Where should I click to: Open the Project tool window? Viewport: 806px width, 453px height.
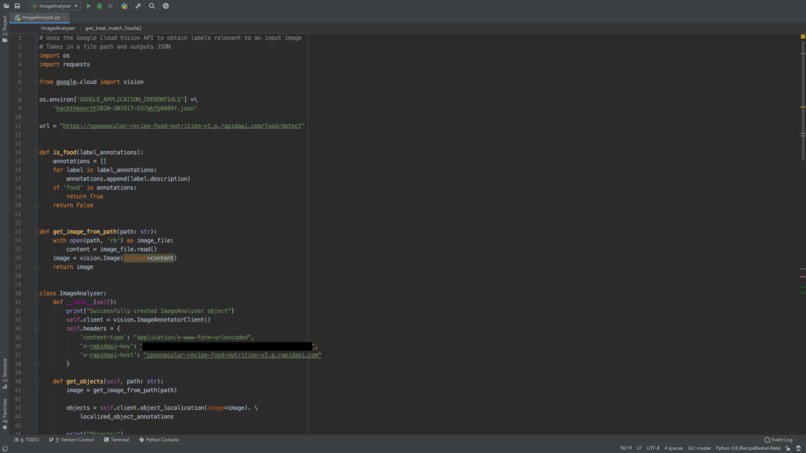tap(5, 29)
